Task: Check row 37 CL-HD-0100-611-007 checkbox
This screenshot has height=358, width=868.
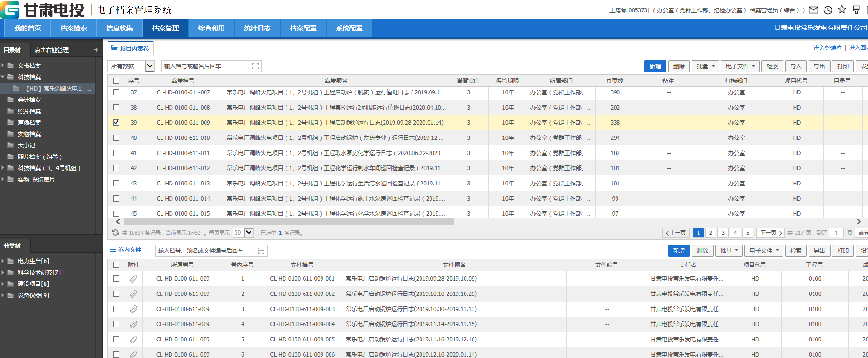Action: click(116, 92)
